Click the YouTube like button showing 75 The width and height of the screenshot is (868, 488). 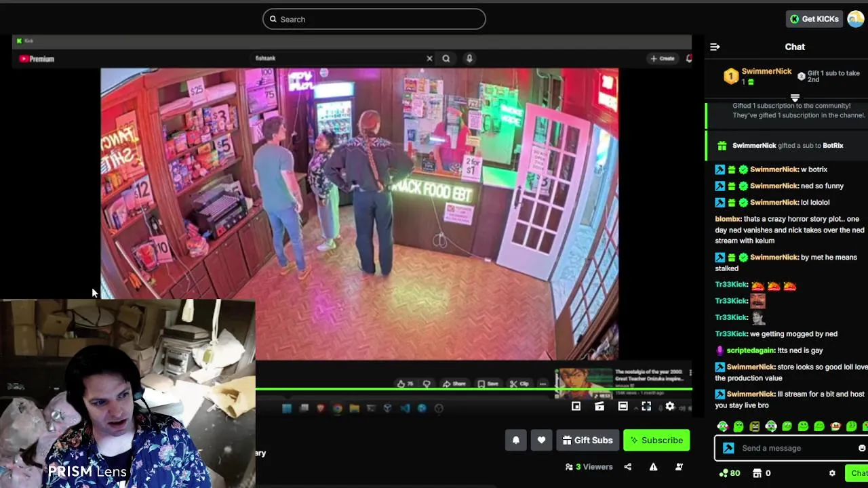coord(406,384)
